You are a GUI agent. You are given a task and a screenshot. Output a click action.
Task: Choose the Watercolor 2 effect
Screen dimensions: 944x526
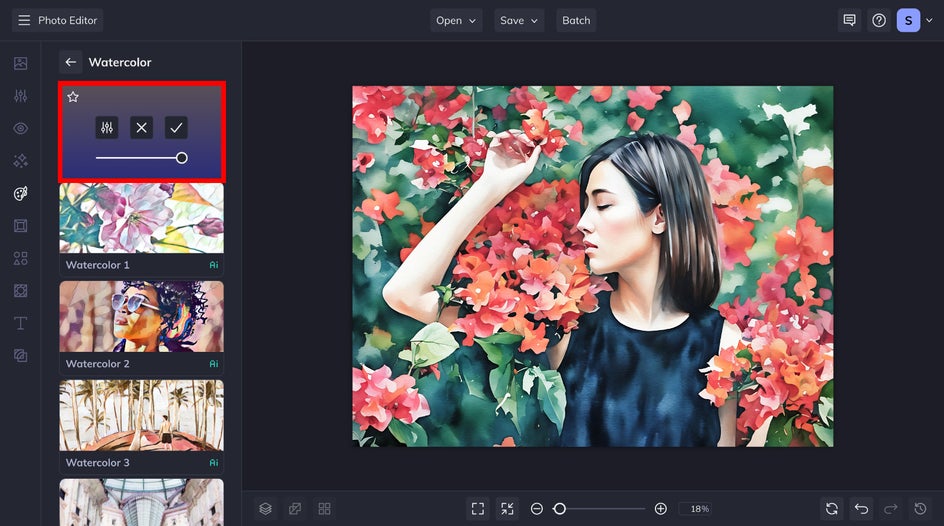point(141,317)
